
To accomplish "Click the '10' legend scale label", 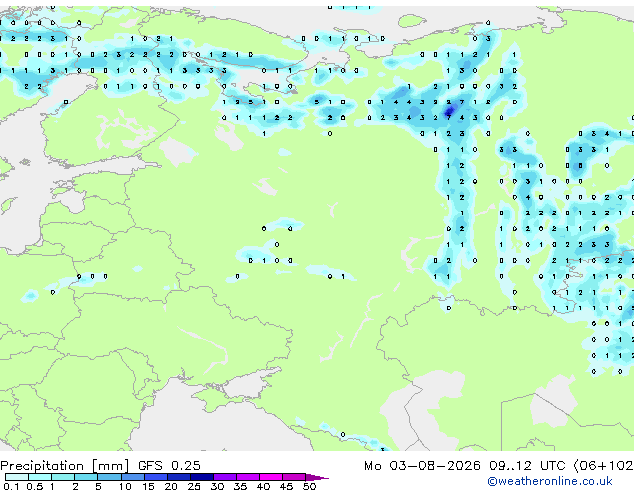I will click(125, 486).
